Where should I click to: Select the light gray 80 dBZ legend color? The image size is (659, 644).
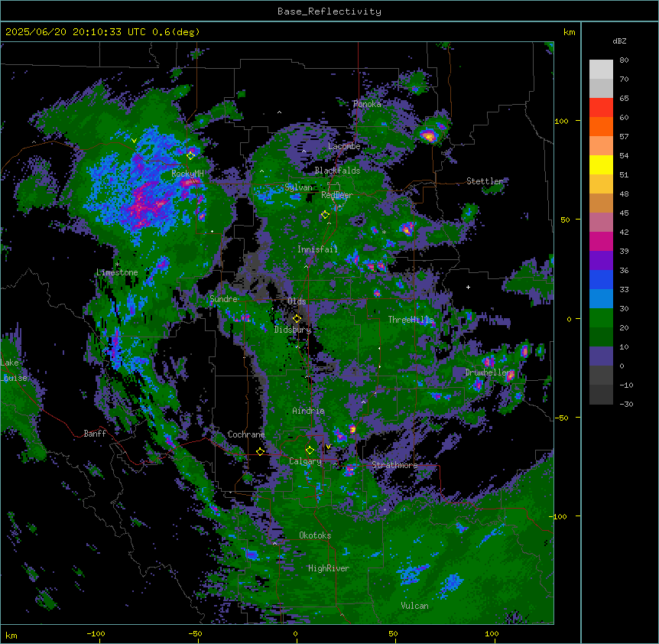[601, 70]
